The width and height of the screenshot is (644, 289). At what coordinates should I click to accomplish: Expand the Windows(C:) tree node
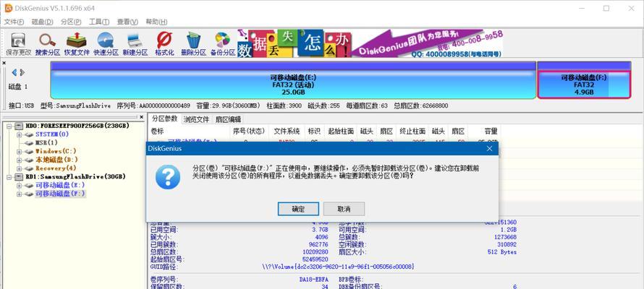pos(19,151)
